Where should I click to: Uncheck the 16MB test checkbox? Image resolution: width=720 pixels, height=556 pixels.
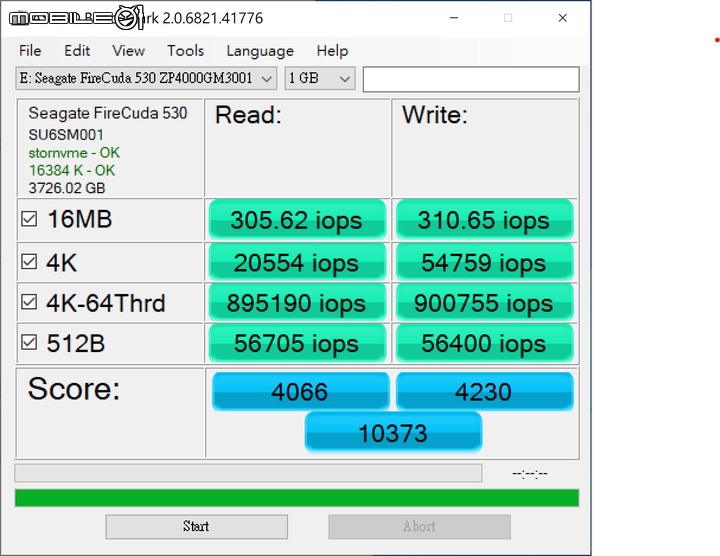[29, 219]
